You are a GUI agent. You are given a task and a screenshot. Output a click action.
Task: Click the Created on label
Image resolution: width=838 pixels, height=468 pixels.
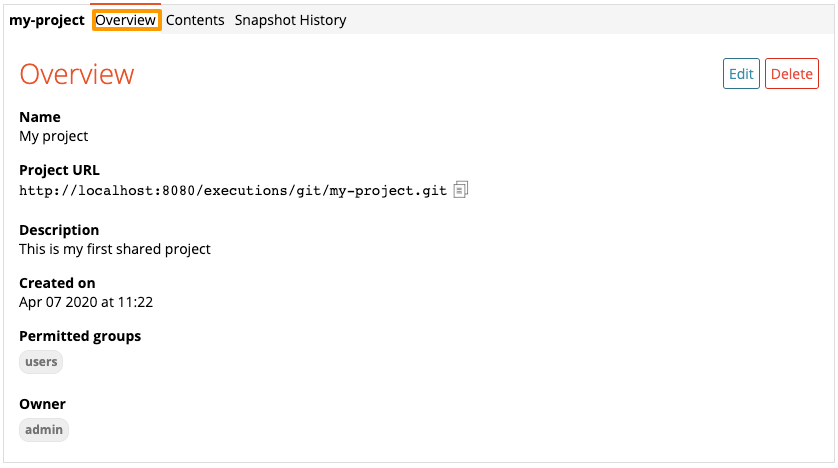(x=57, y=283)
